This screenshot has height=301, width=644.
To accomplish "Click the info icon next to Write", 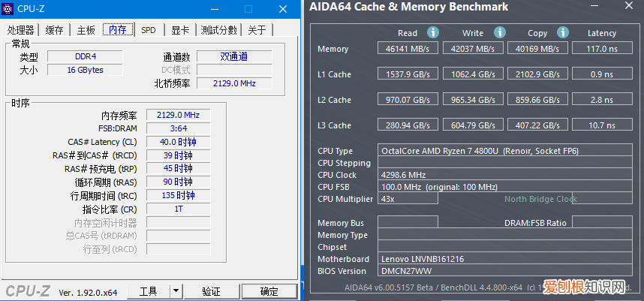I will (498, 32).
